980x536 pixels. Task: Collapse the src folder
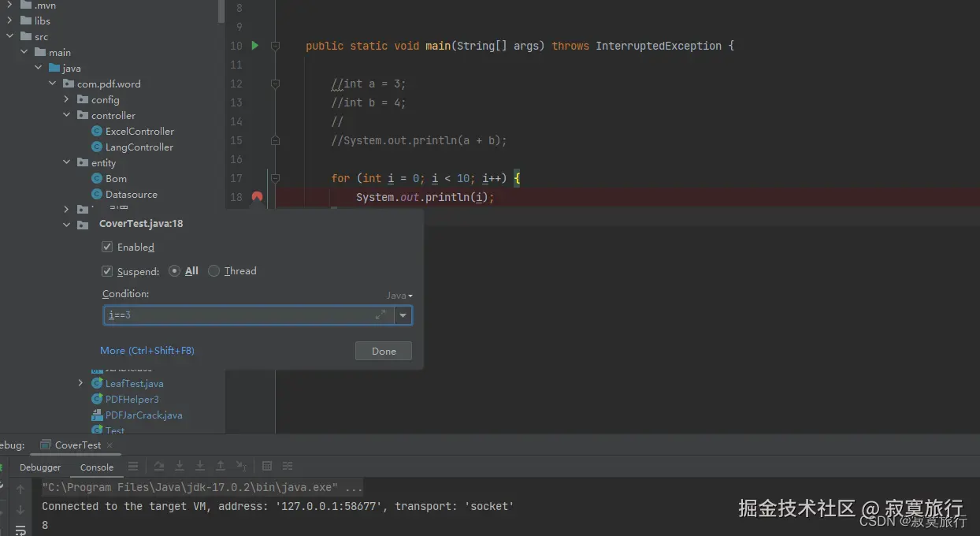click(x=9, y=36)
